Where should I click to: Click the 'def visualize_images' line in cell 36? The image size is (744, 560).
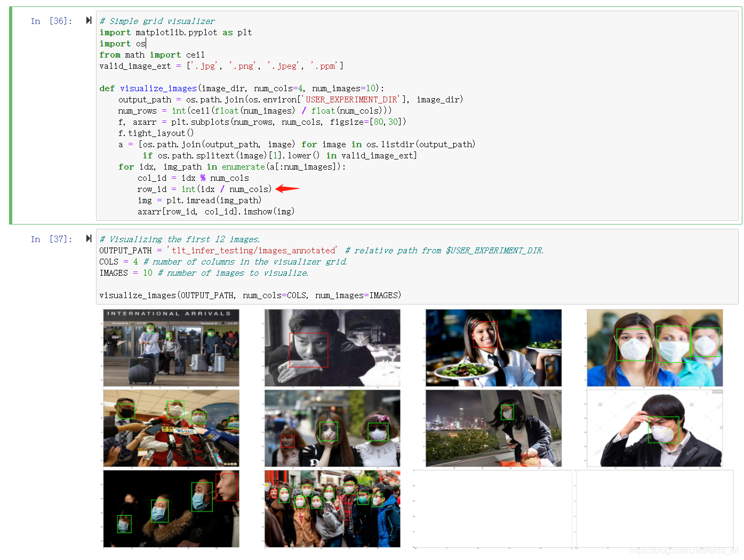(x=242, y=89)
